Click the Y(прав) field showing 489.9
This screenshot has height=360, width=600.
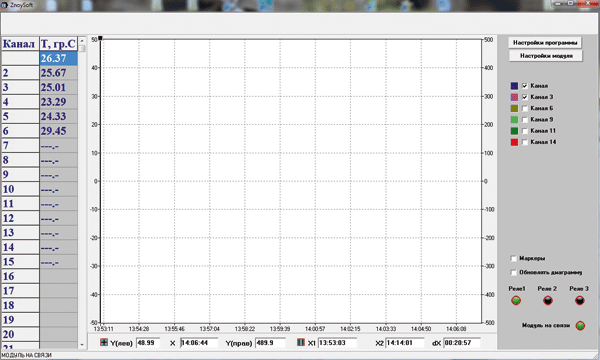(x=270, y=343)
